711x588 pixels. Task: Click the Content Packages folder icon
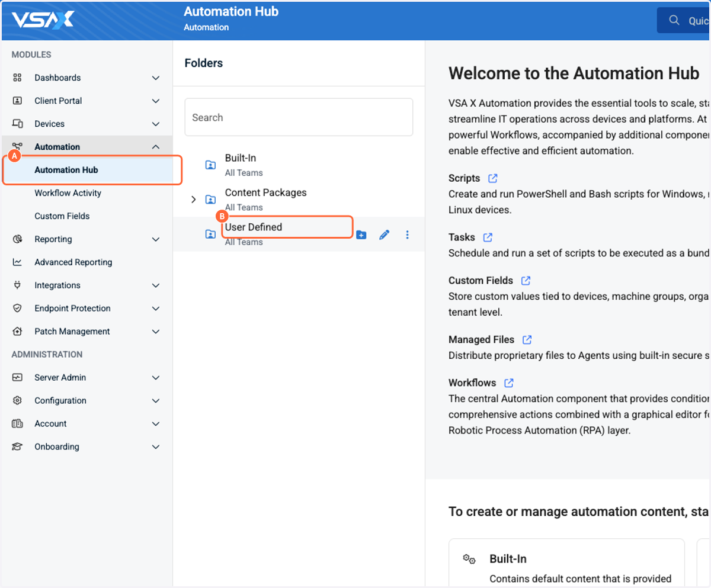(210, 200)
